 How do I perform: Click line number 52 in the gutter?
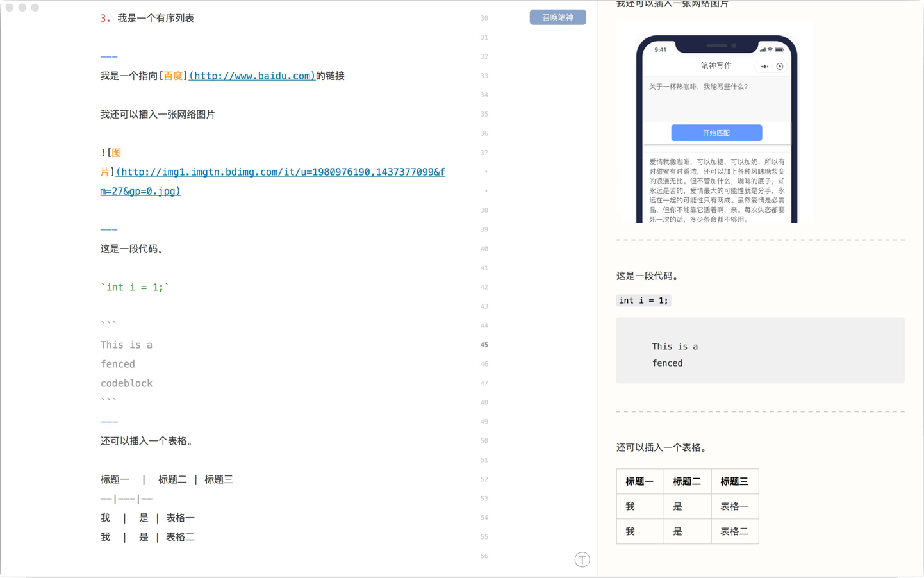coord(484,479)
